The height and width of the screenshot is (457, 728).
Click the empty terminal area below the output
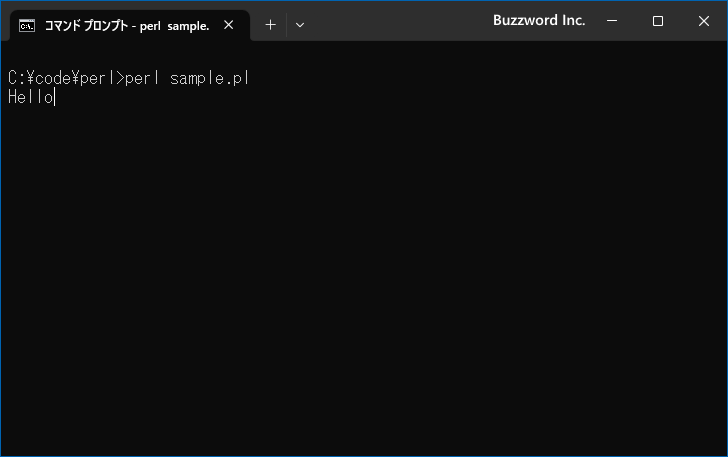pos(362,279)
